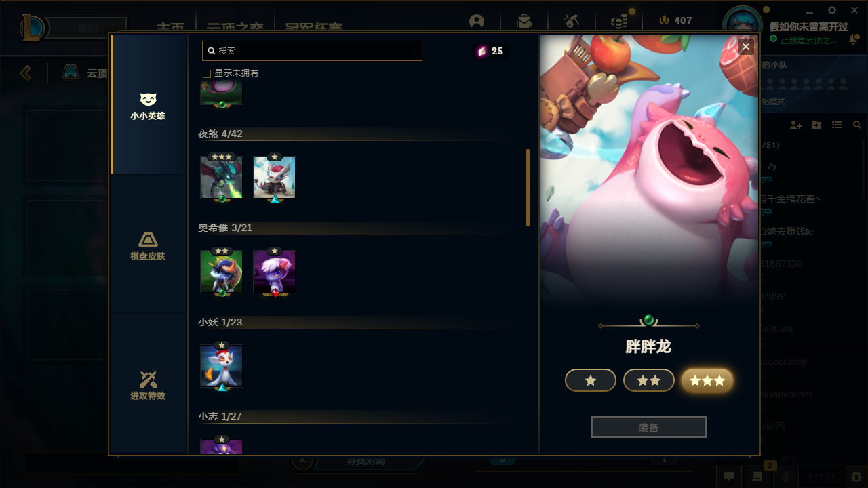Open the 进攻特效 attack effects tab
The height and width of the screenshot is (488, 868).
coord(149,385)
